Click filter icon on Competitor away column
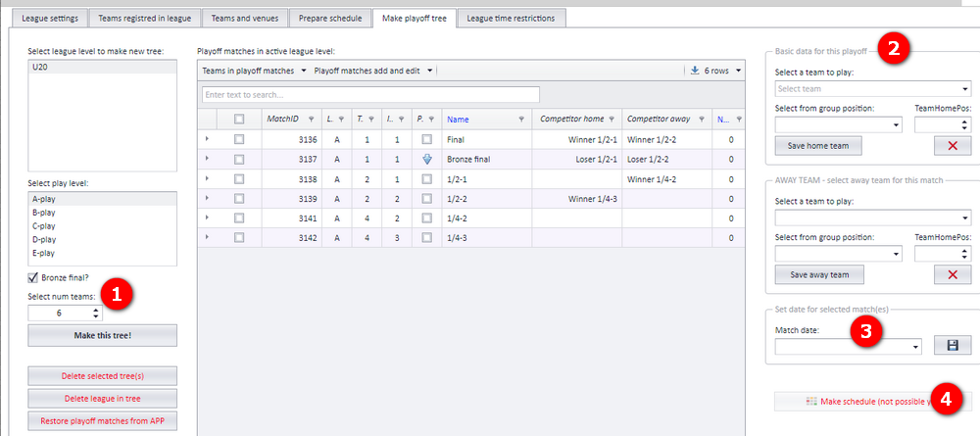 [x=702, y=120]
